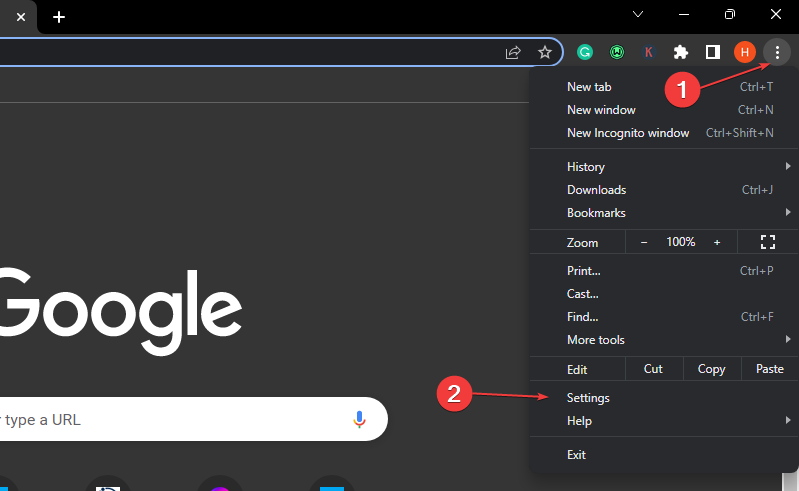Open the tab search chevron
The width and height of the screenshot is (799, 491).
click(638, 14)
